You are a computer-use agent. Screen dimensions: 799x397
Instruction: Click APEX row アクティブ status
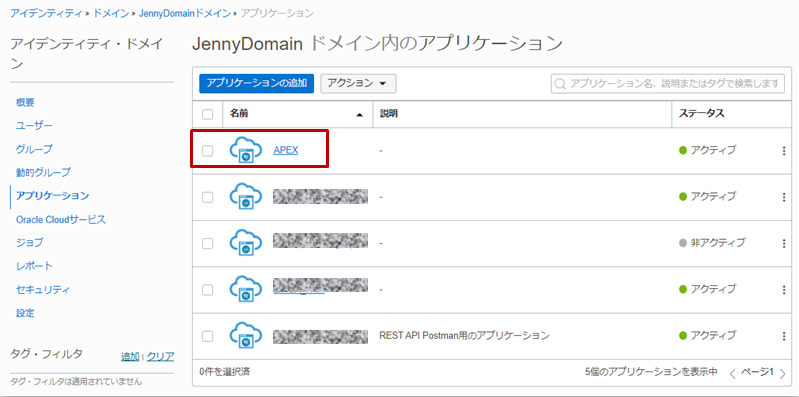(713, 150)
